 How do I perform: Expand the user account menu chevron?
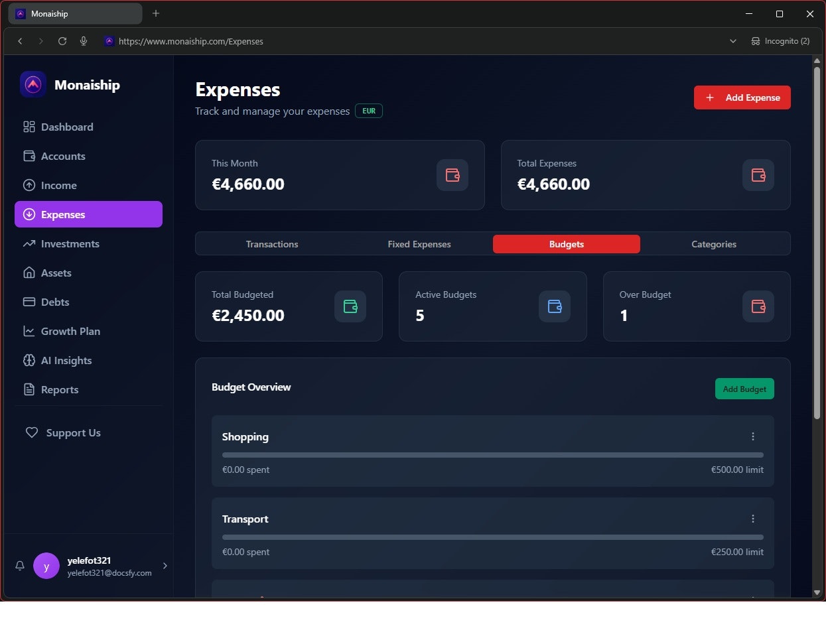pos(165,566)
